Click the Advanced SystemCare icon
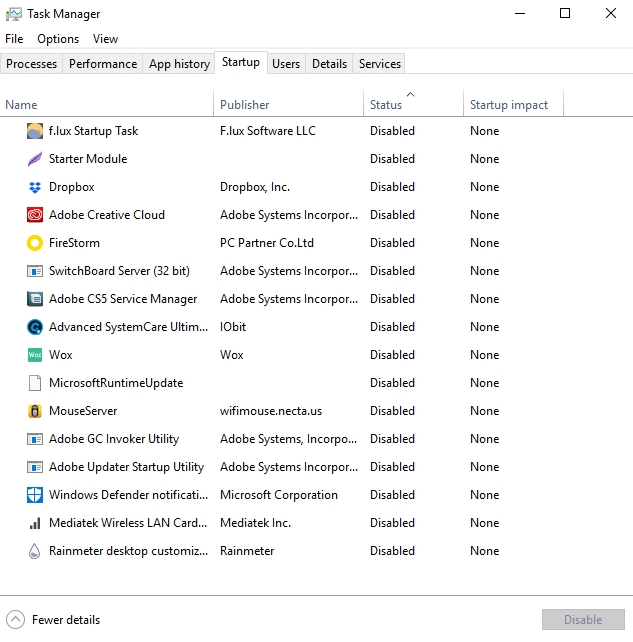This screenshot has height=642, width=633. click(35, 327)
